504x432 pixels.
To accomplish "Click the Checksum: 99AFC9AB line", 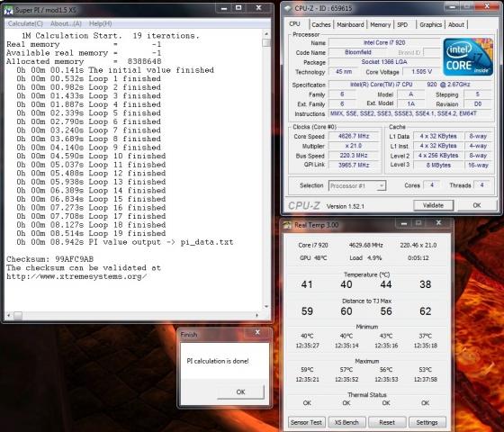I will tap(50, 259).
